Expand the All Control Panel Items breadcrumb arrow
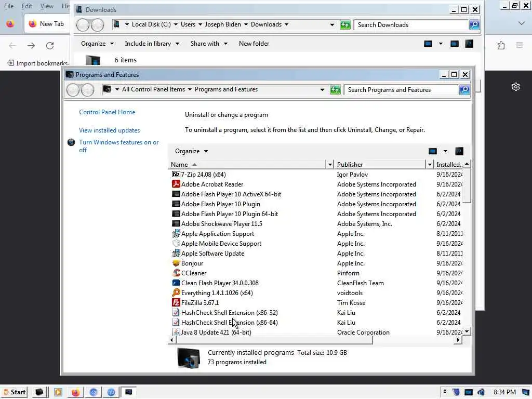This screenshot has width=532, height=399. pyautogui.click(x=190, y=89)
